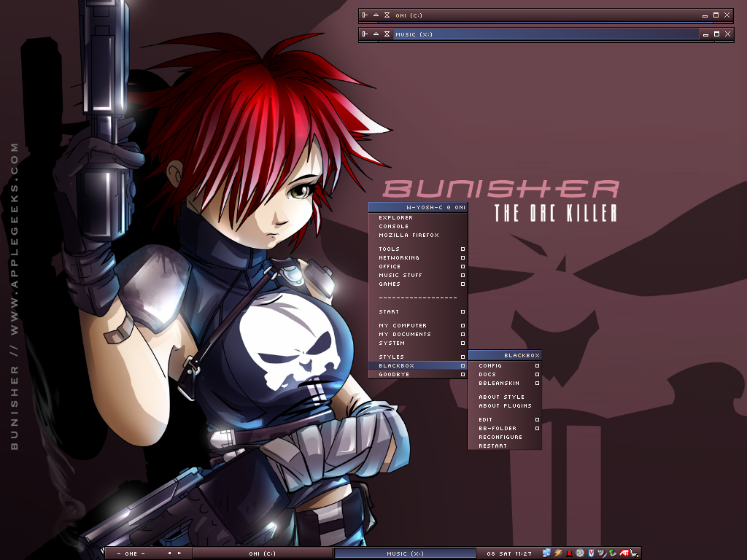Select Restart in the Blackbox submenu

(505, 446)
